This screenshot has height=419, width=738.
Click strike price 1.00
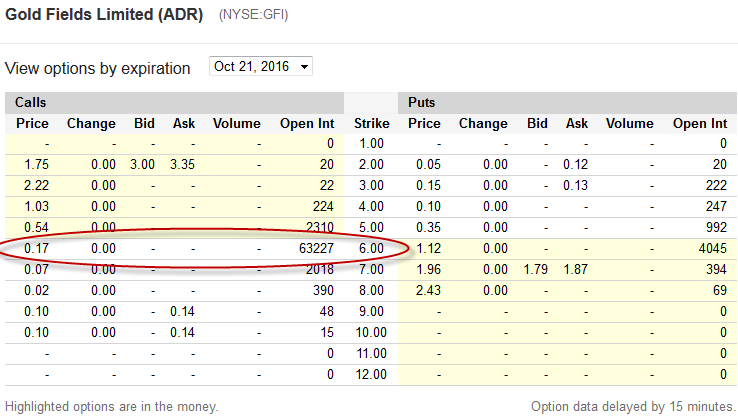coord(371,144)
